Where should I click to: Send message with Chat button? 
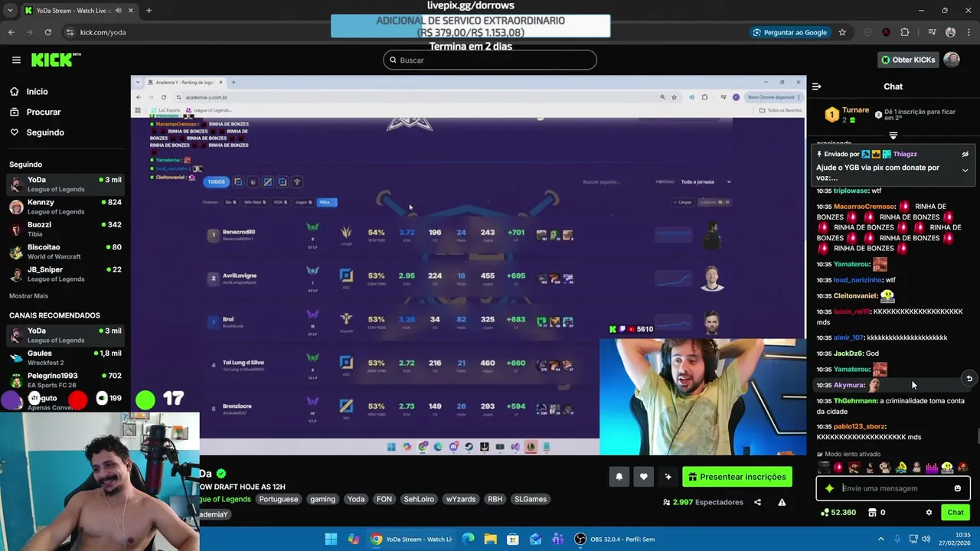point(955,513)
